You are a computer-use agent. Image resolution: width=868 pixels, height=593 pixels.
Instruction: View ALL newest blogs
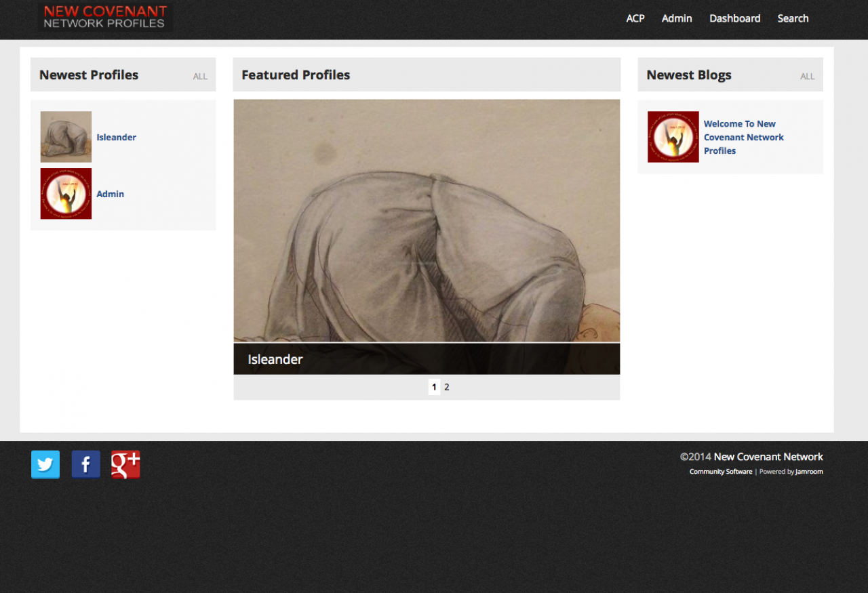[808, 77]
